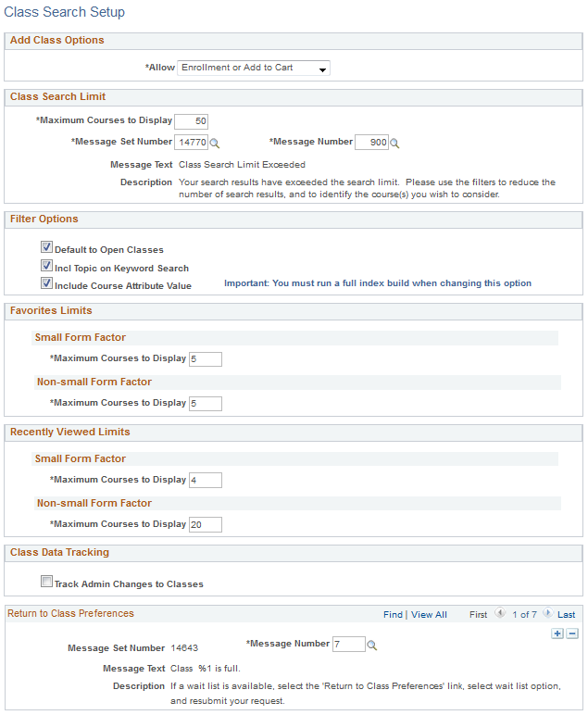Screen dimensions: 588x715
Task: Select 'Class Search Limit Exceeded' message text
Action: (x=242, y=165)
